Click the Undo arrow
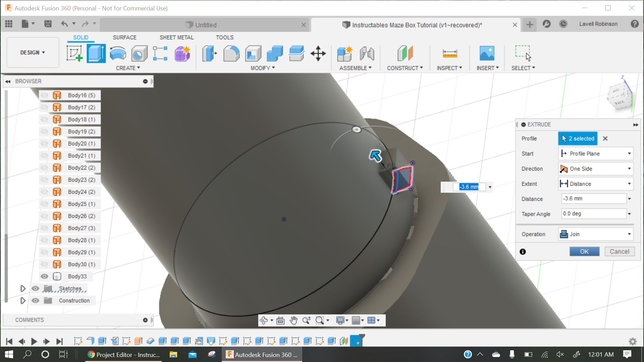Viewport: 644px width, 362px height. click(64, 24)
